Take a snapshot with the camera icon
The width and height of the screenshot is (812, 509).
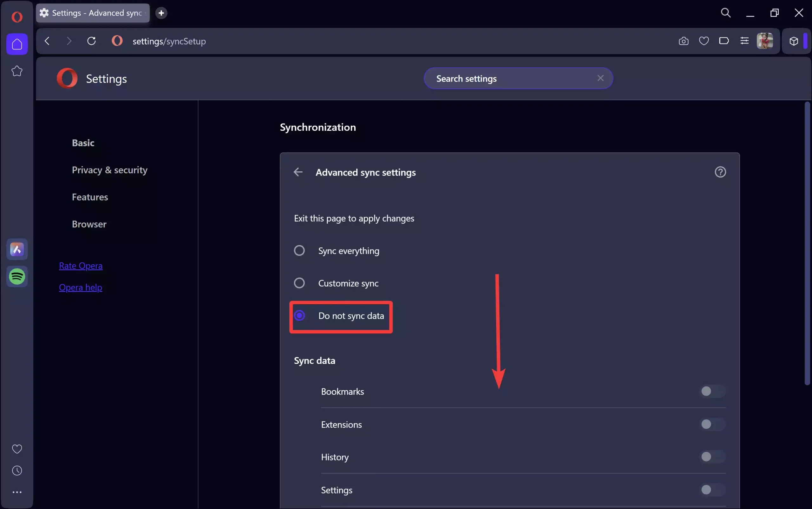(x=684, y=41)
